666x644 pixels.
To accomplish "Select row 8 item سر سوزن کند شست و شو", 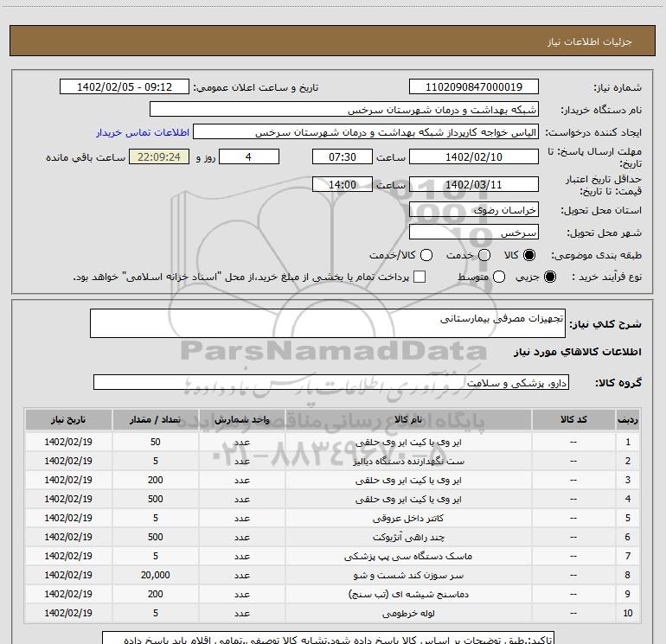I will coord(408,575).
